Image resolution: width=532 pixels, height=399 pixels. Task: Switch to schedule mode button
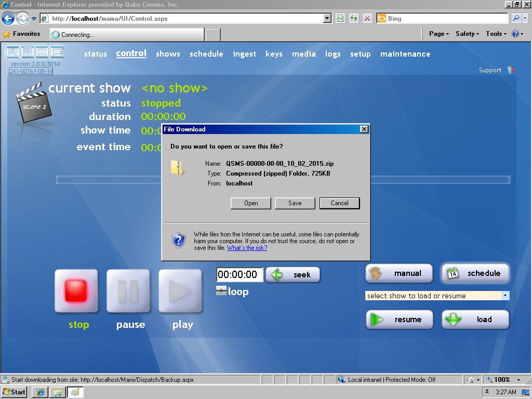click(475, 273)
